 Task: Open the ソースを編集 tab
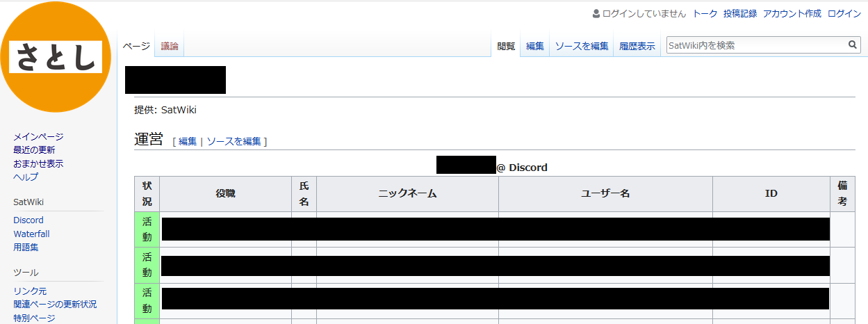click(581, 47)
